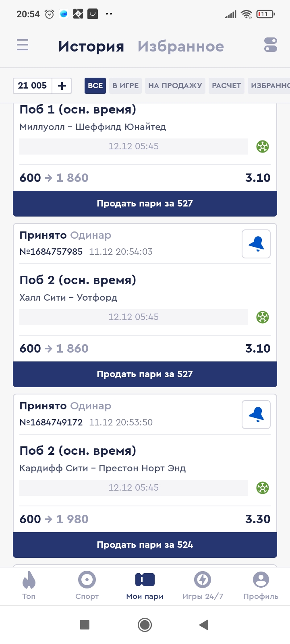Show bets НА ПРОДАЖУ

tap(175, 86)
